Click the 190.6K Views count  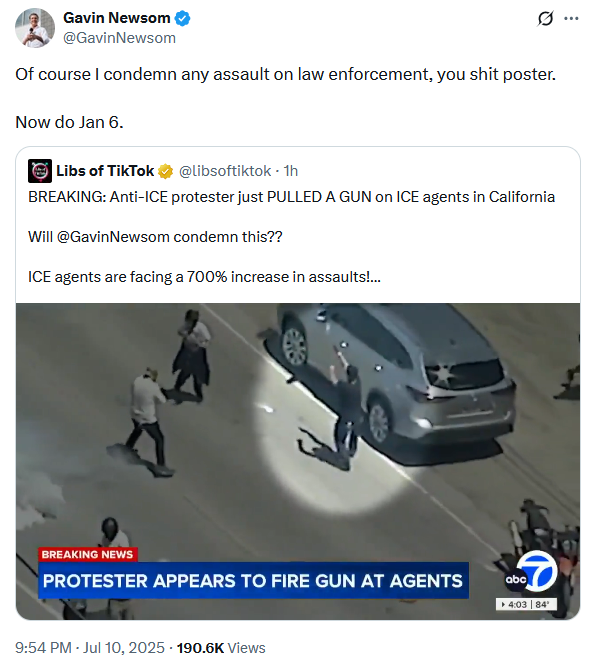(x=221, y=648)
